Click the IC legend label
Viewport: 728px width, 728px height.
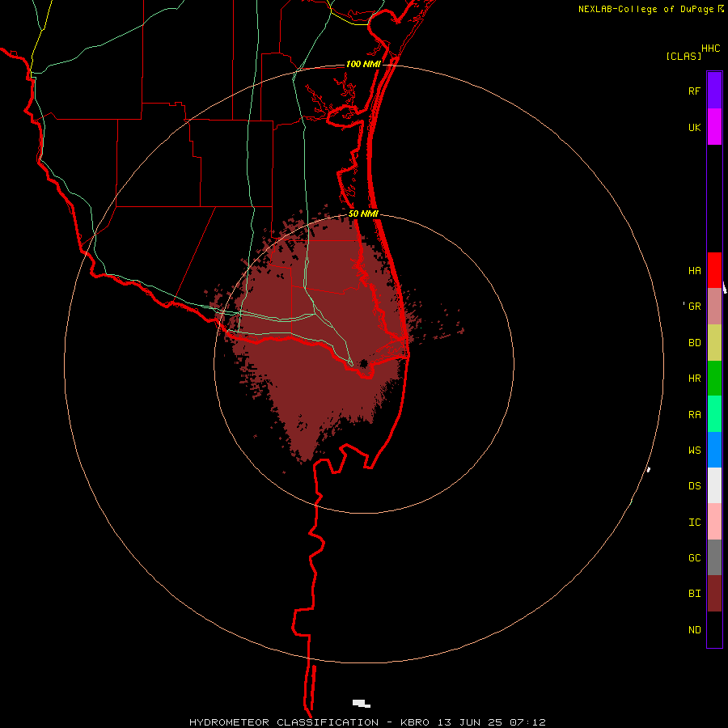[x=694, y=523]
